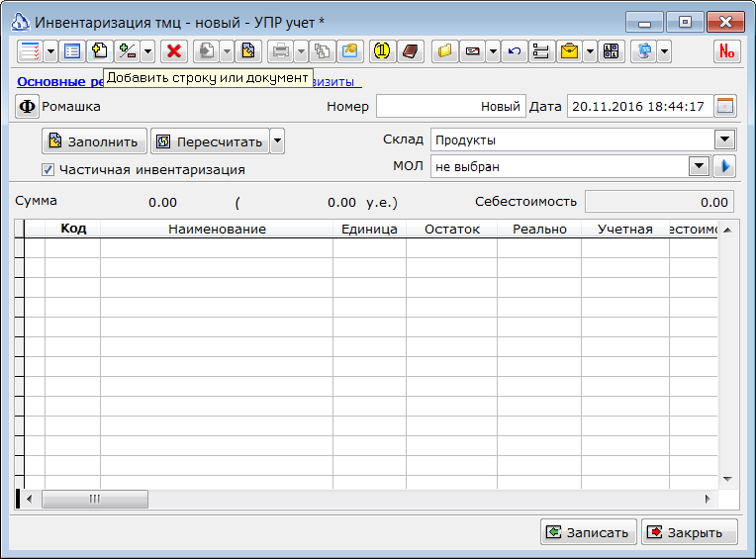Click the yellow folder icon

[x=445, y=51]
